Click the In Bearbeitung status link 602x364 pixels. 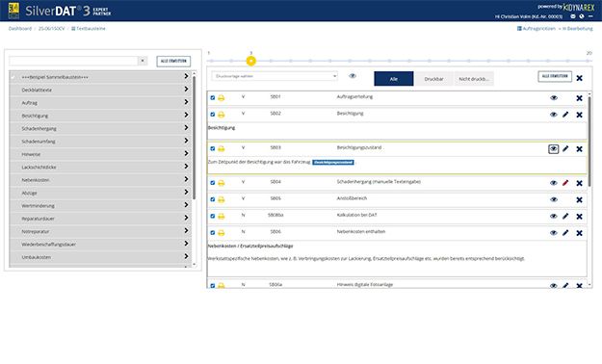click(577, 29)
